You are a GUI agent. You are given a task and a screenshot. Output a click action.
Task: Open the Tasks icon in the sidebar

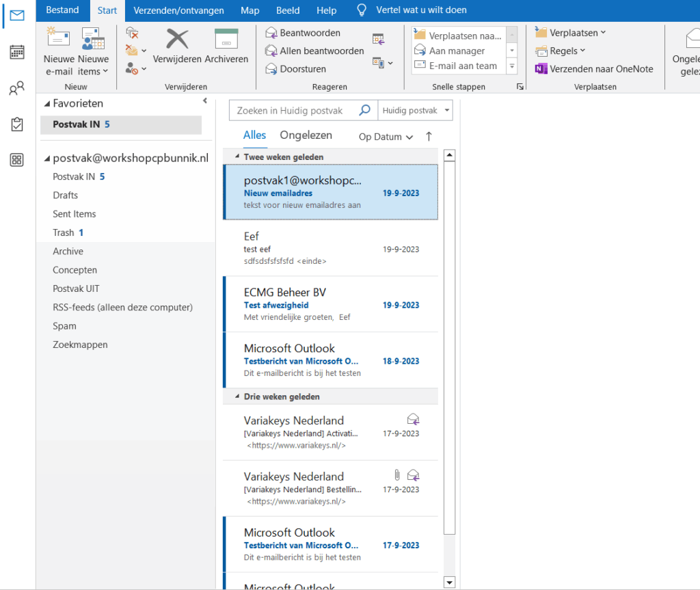click(x=17, y=124)
